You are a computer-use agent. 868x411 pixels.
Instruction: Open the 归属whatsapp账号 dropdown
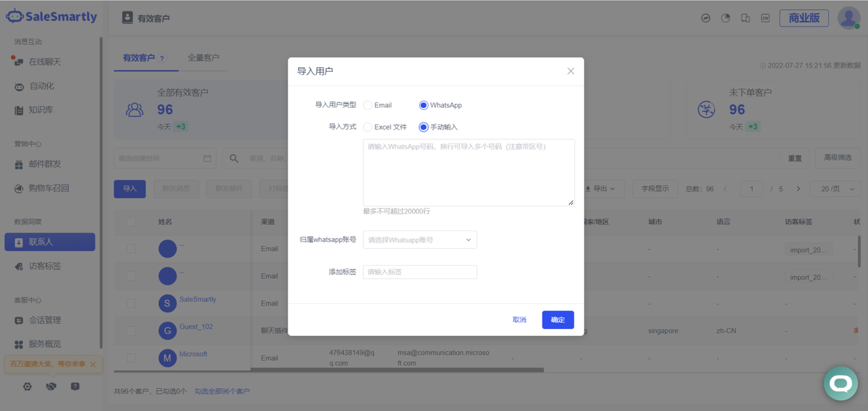click(x=420, y=239)
